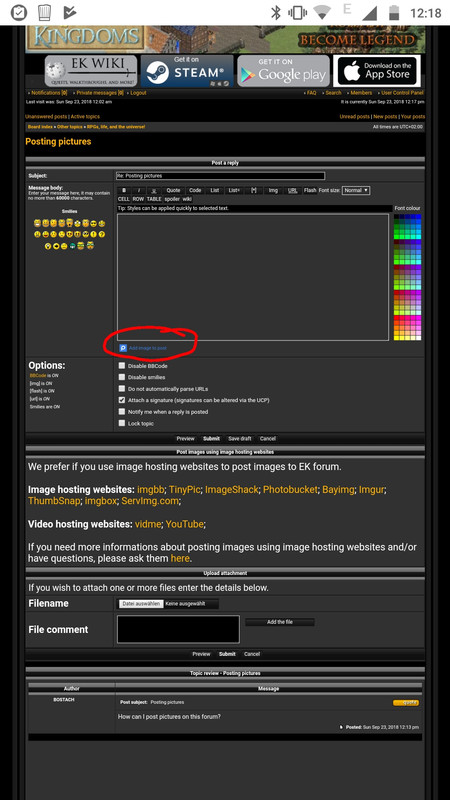Pick the black swatch in Font colour palette
The width and height of the screenshot is (450, 800).
coord(396,217)
